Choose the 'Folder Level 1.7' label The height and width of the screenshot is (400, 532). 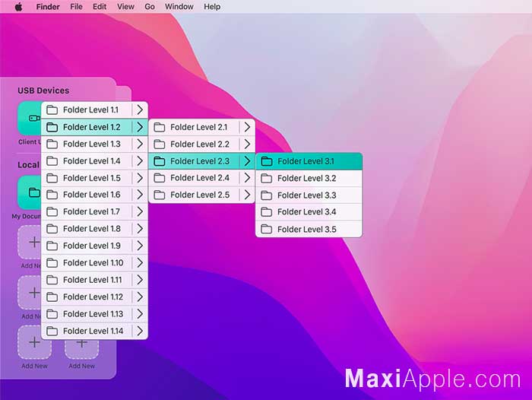click(x=91, y=211)
